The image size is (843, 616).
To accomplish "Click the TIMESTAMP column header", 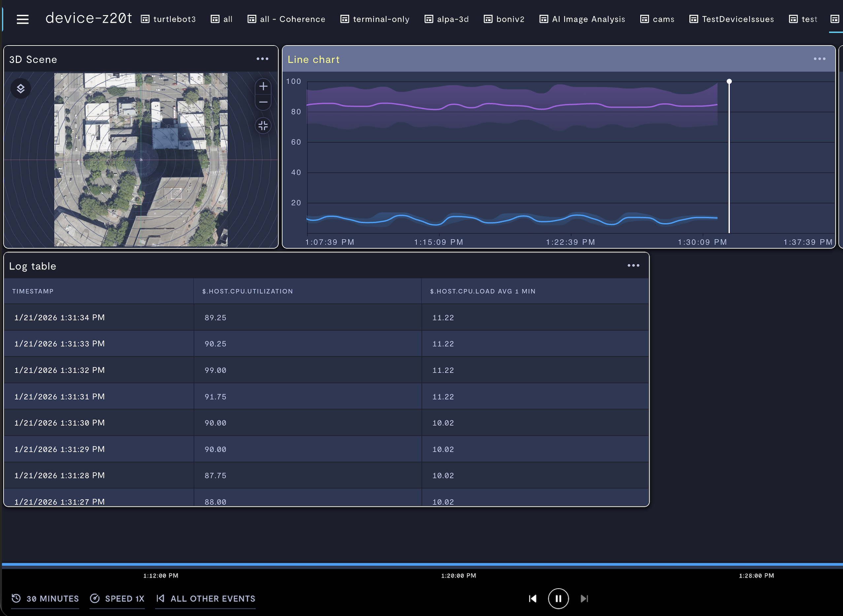I will (x=33, y=291).
